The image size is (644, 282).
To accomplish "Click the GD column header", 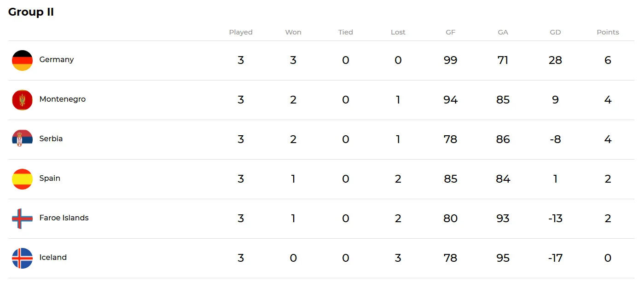I will (x=555, y=32).
